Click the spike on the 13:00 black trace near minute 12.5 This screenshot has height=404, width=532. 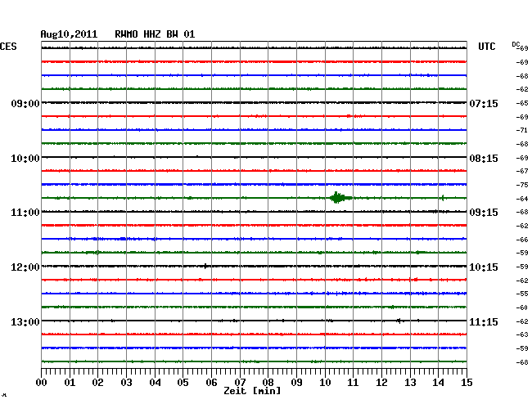[399, 321]
